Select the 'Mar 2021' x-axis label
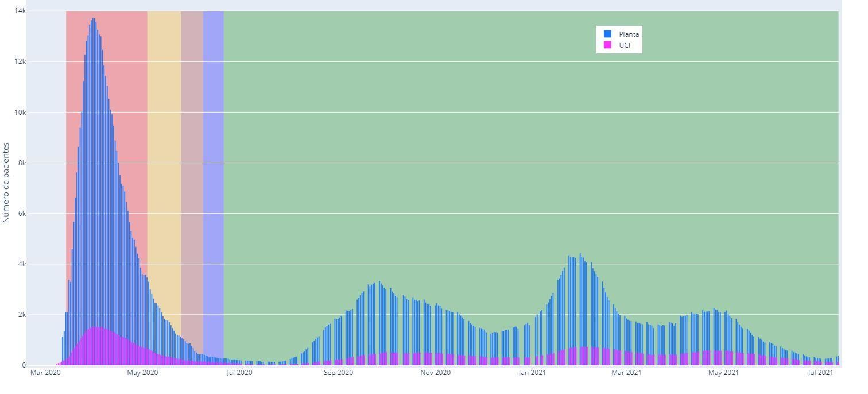Image resolution: width=868 pixels, height=394 pixels. pos(626,373)
